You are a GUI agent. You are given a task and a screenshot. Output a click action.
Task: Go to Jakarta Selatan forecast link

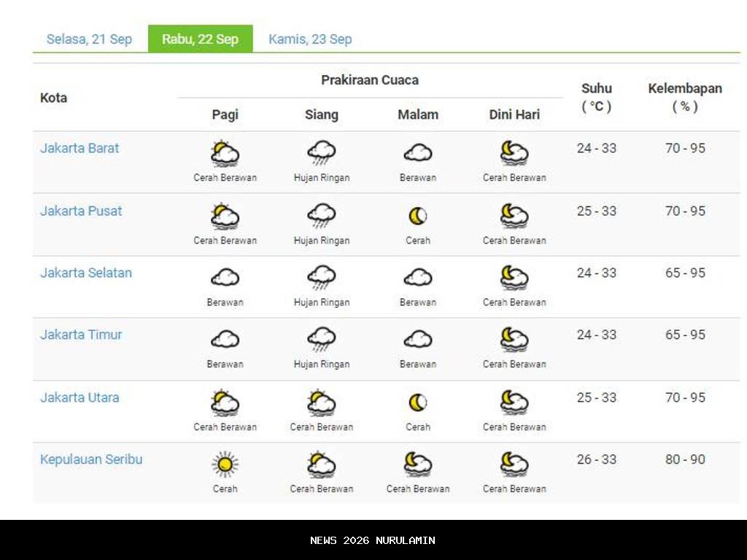(86, 273)
